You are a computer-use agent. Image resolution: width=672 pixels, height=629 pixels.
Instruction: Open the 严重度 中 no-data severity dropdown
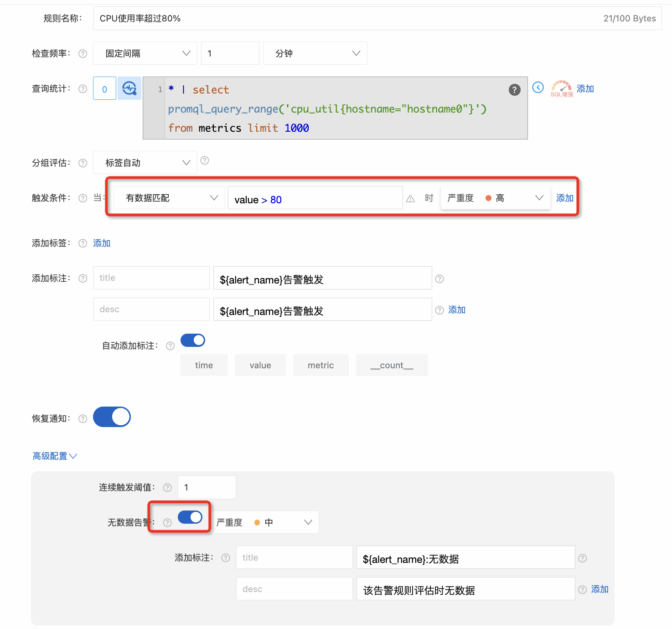(x=265, y=522)
